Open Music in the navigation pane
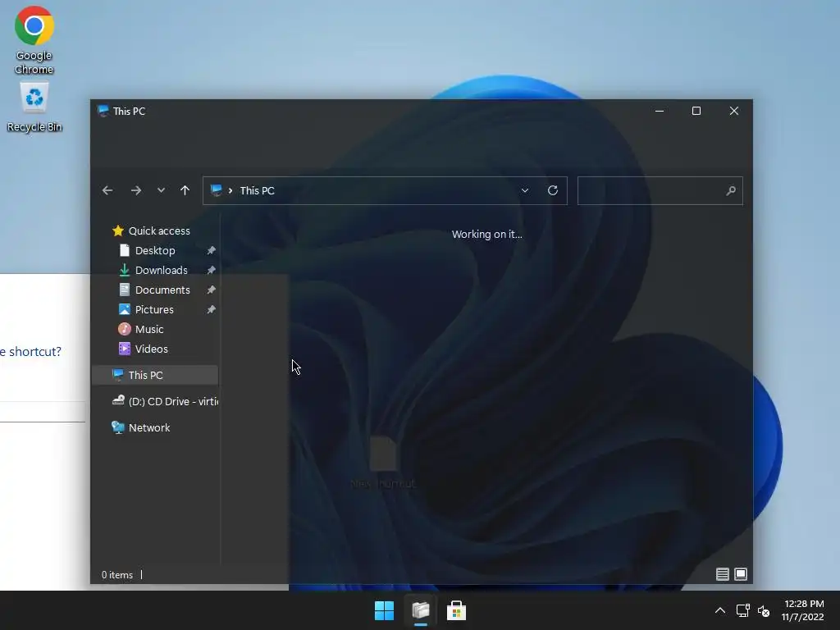 coord(149,330)
